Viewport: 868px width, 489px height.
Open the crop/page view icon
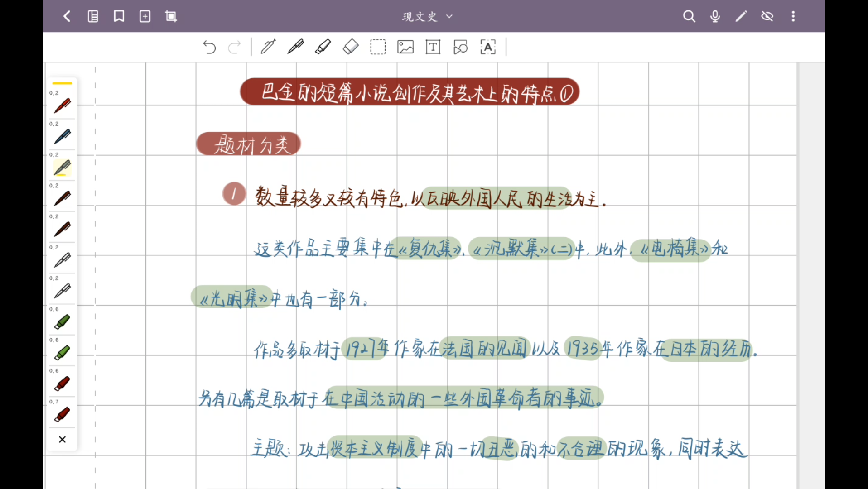pos(171,17)
